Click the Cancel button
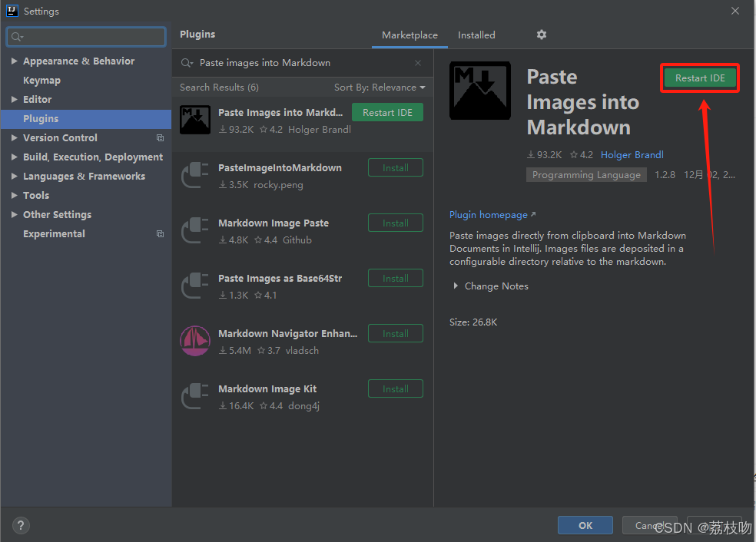Image resolution: width=756 pixels, height=542 pixels. pos(649,525)
